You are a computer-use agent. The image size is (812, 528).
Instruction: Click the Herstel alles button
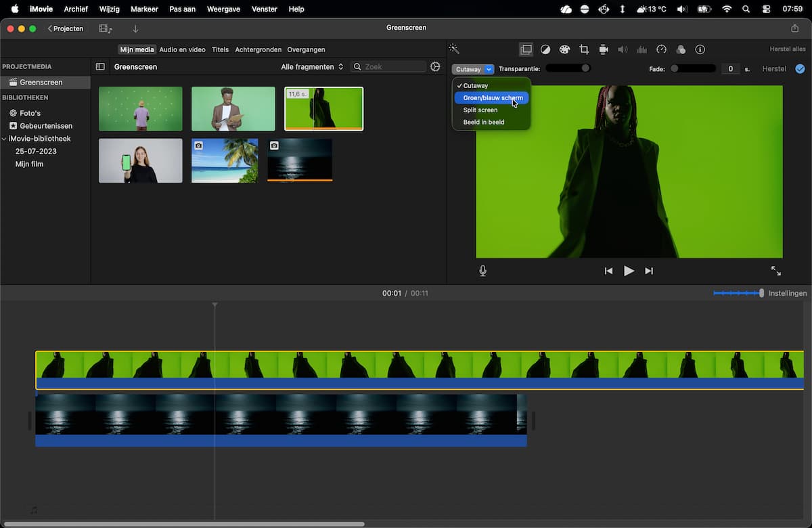coord(788,49)
